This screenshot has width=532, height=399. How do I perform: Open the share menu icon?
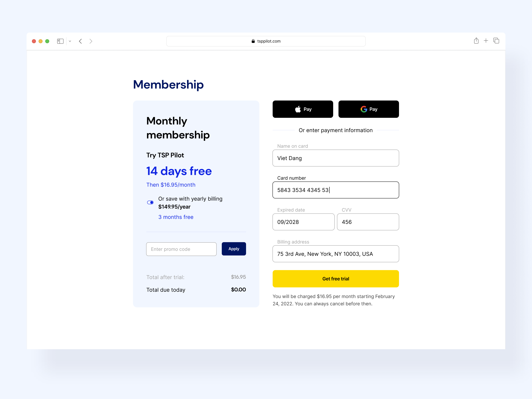[x=476, y=41]
